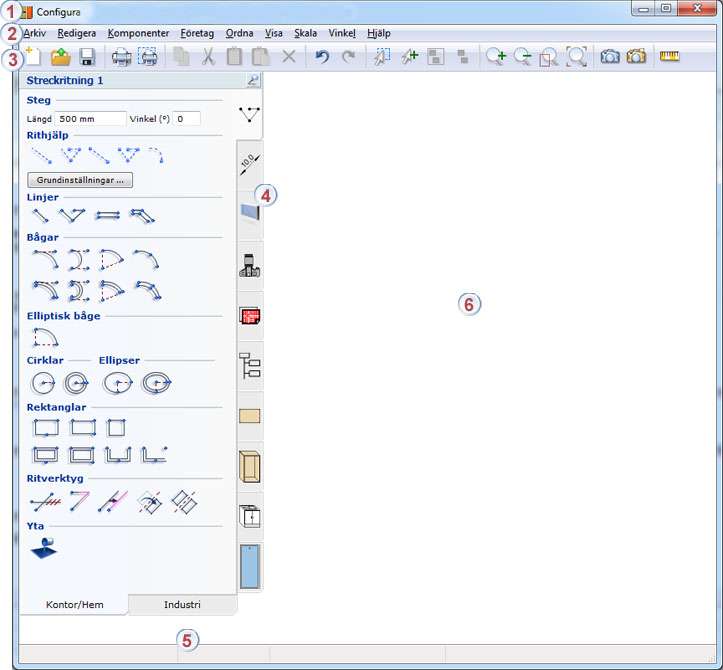Pick the paint bucket Yta surface tool
The height and width of the screenshot is (670, 723).
tap(44, 548)
